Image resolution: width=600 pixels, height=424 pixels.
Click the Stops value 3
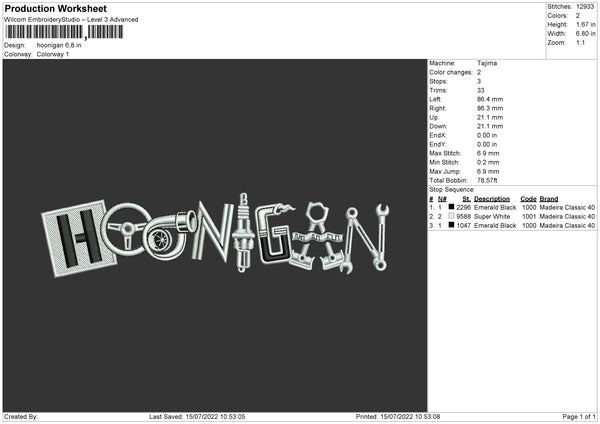coord(479,81)
